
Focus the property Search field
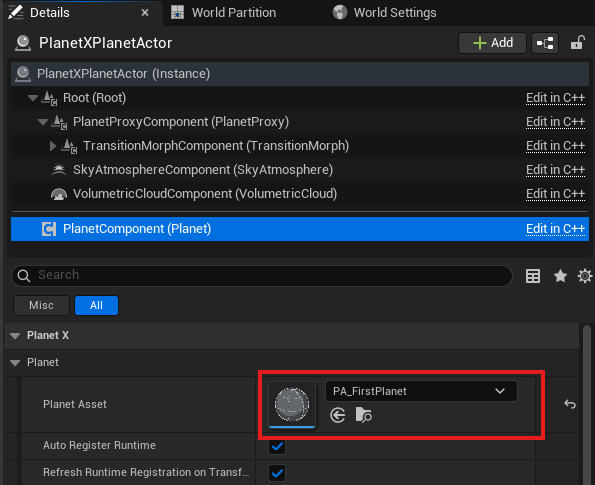pos(262,276)
